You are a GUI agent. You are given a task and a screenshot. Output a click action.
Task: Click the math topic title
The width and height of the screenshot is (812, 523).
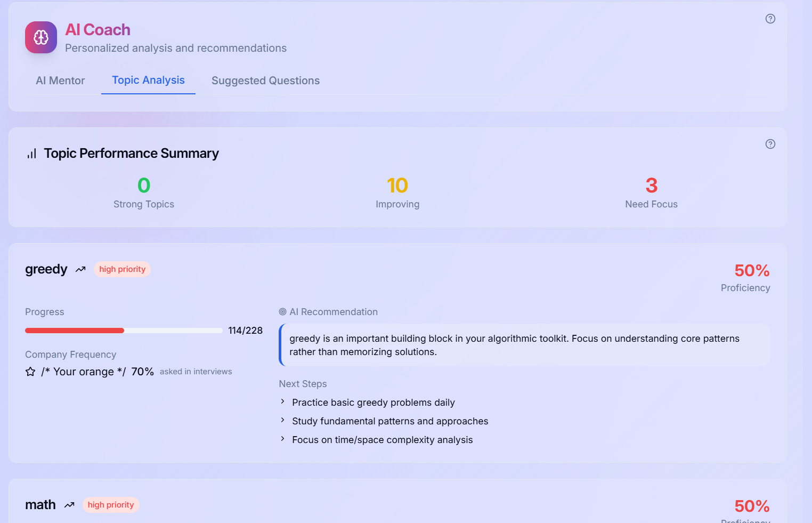tap(40, 505)
